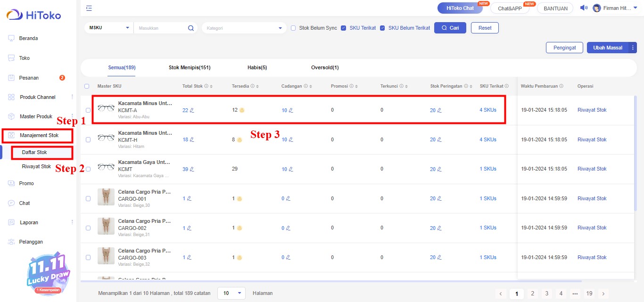Expand the Kategori dropdown

(x=244, y=28)
